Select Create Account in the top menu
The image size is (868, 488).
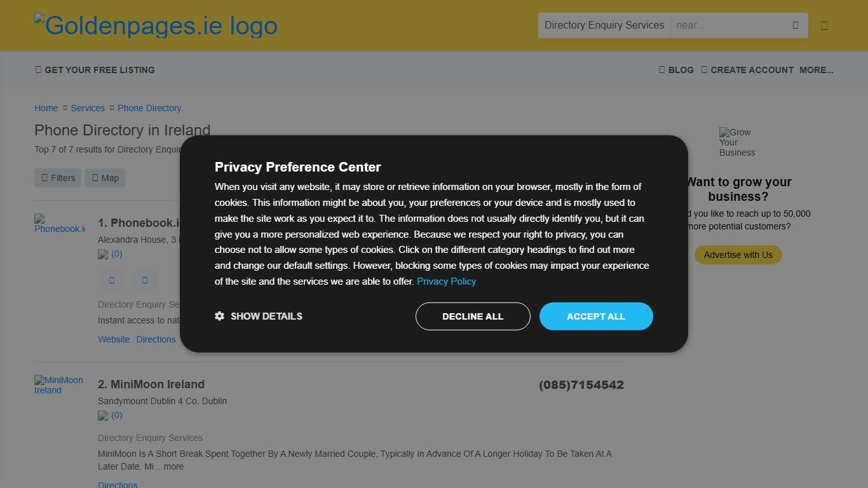747,70
